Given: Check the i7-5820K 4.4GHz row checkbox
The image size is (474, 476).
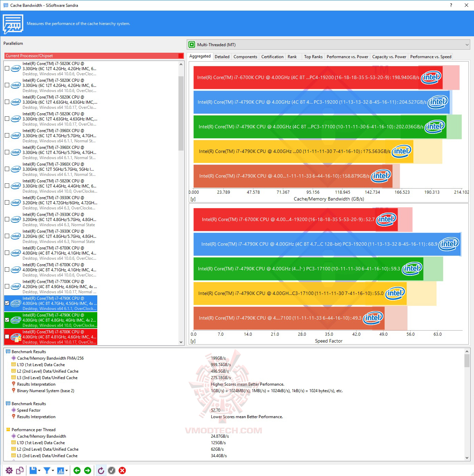Looking at the screenshot, I should (7, 186).
